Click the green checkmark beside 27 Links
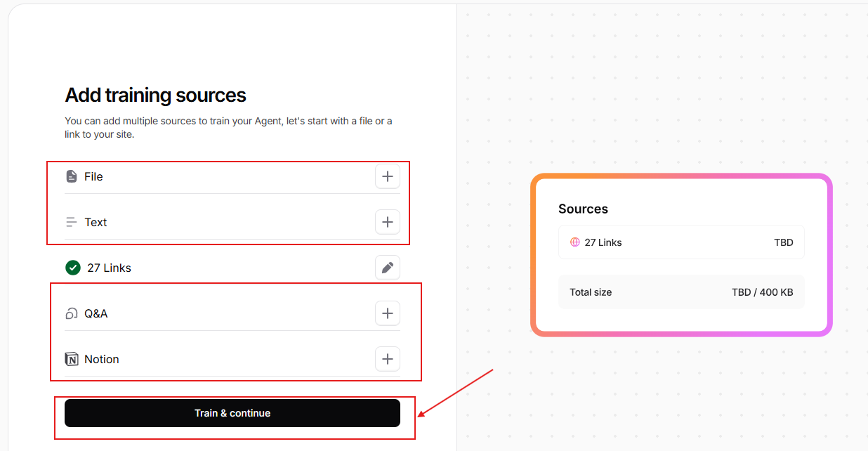 73,268
